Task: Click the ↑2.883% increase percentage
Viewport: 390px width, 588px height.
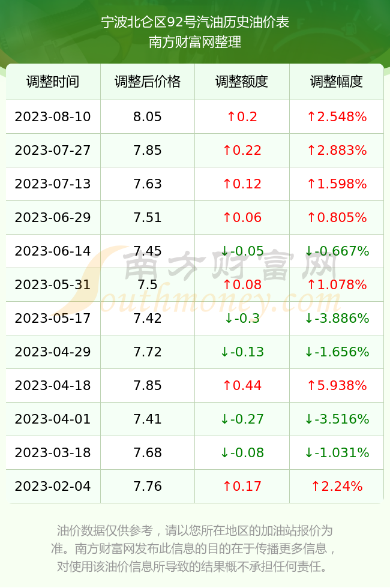Action: point(337,151)
